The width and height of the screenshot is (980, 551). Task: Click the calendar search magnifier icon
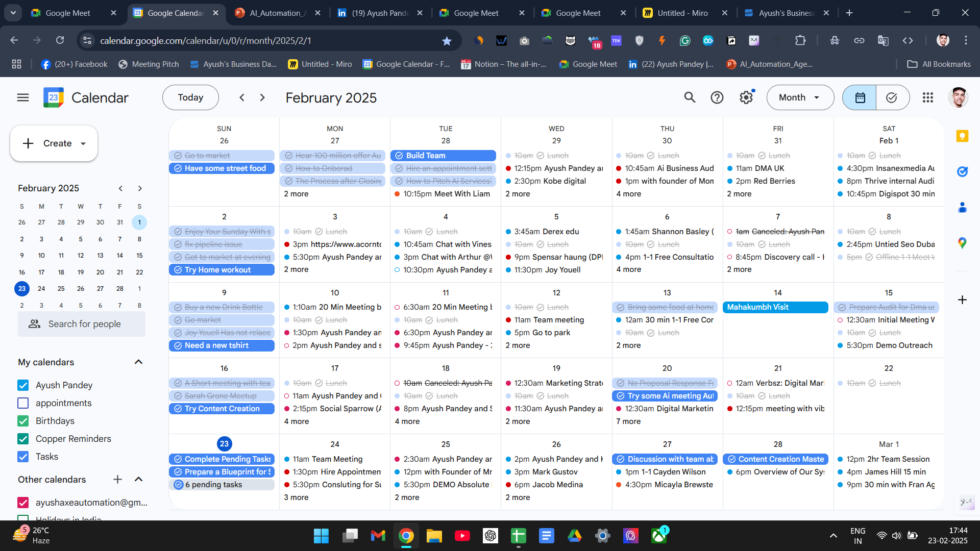pos(690,97)
